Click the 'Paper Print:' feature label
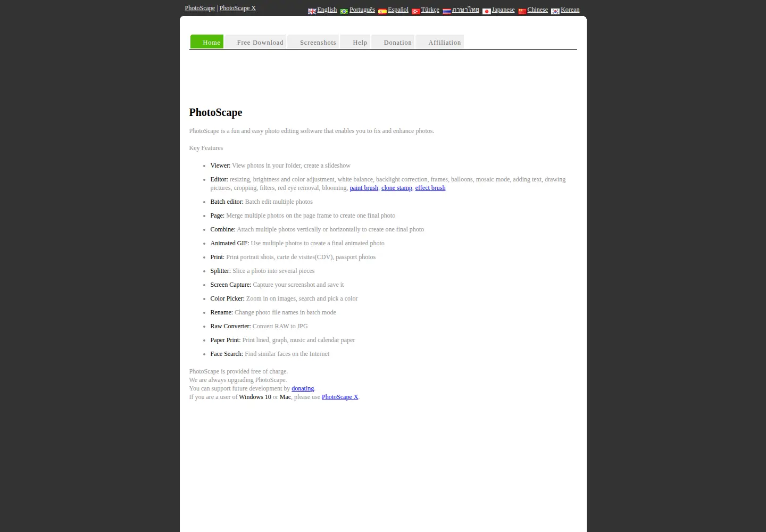This screenshot has height=532, width=766. (x=226, y=340)
